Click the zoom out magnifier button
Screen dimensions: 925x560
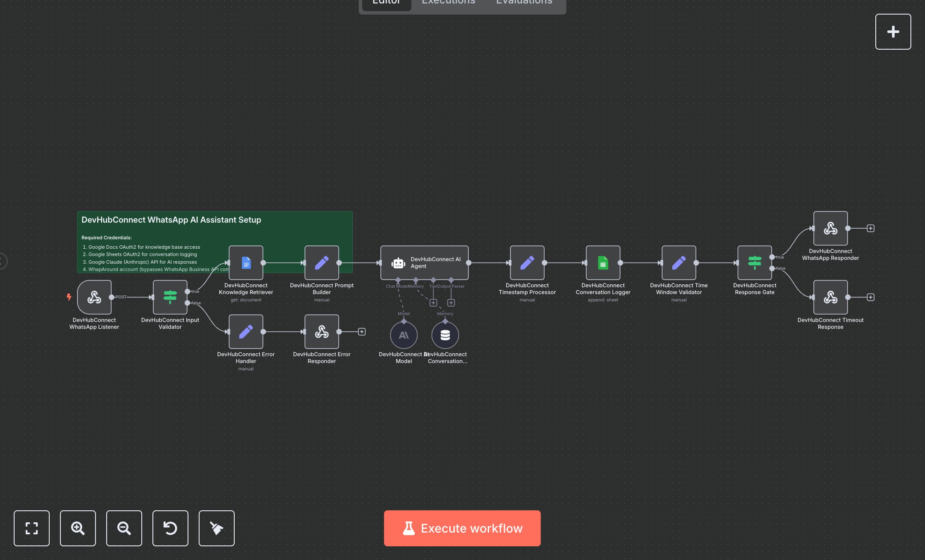tap(124, 528)
